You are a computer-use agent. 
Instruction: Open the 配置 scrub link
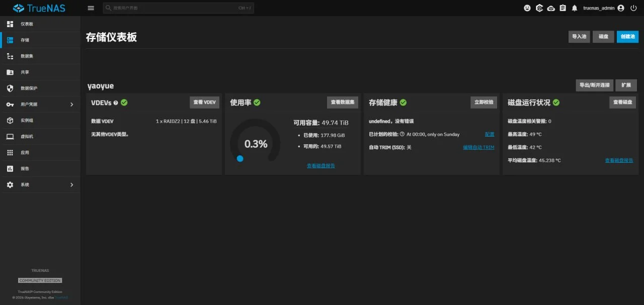(490, 134)
